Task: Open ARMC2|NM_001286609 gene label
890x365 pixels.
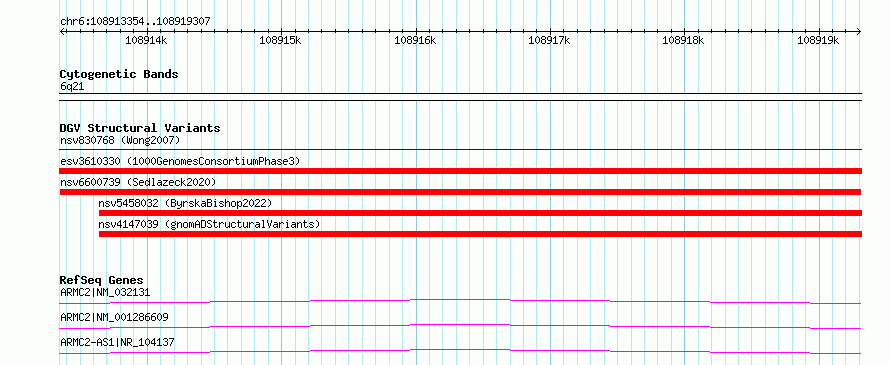Action: click(114, 317)
